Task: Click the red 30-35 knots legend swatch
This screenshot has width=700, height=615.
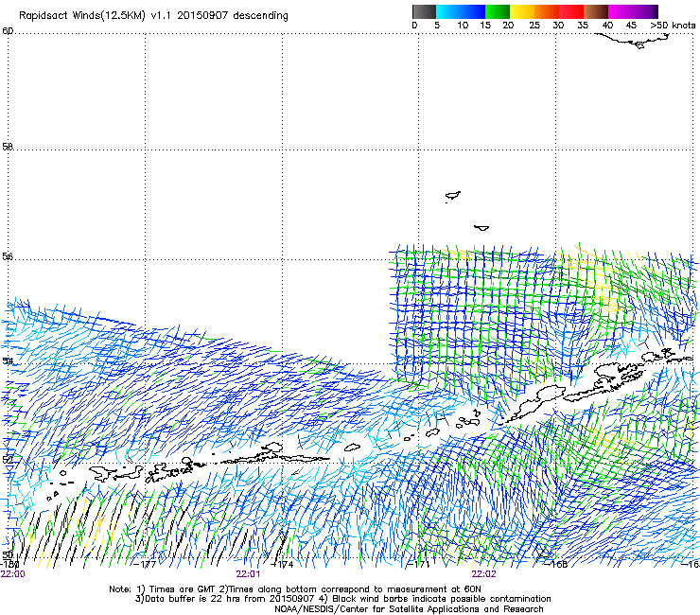Action: tap(571, 11)
